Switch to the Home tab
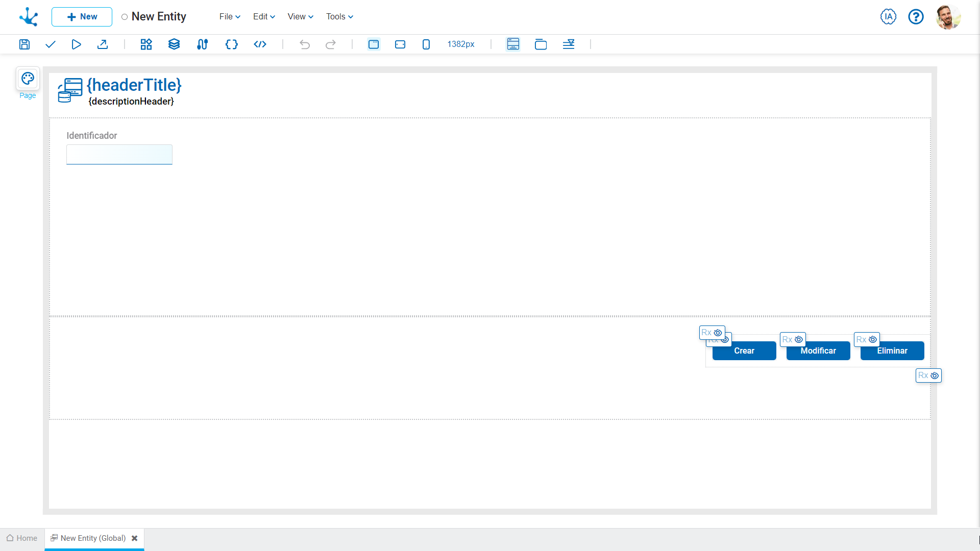The image size is (980, 551). coord(22,538)
